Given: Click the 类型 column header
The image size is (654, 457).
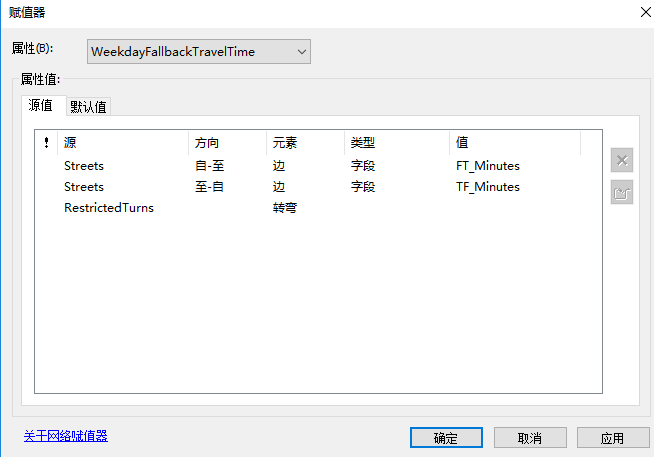Looking at the screenshot, I should (397, 143).
